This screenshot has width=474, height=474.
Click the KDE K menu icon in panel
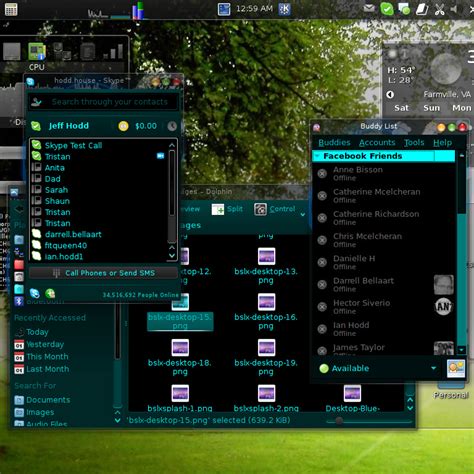pos(284,9)
